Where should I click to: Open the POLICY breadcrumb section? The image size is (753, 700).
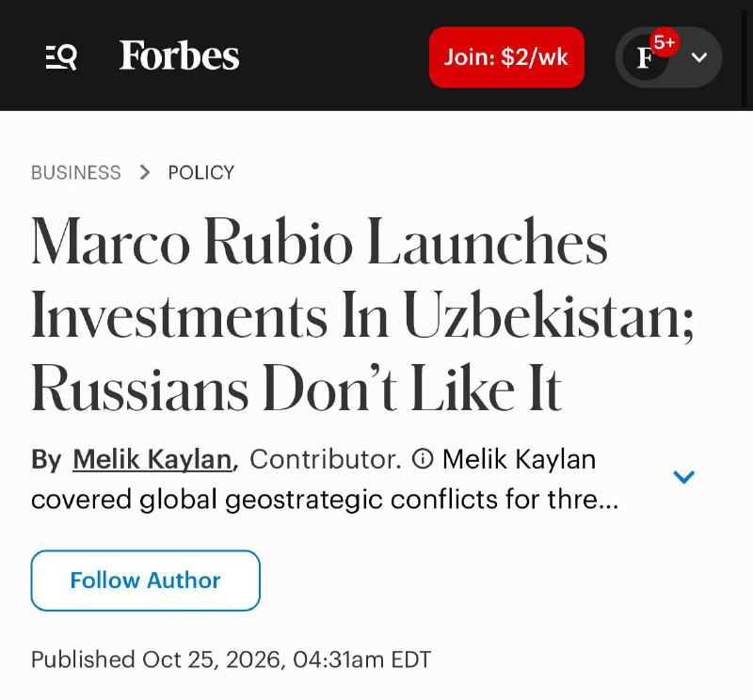click(201, 172)
